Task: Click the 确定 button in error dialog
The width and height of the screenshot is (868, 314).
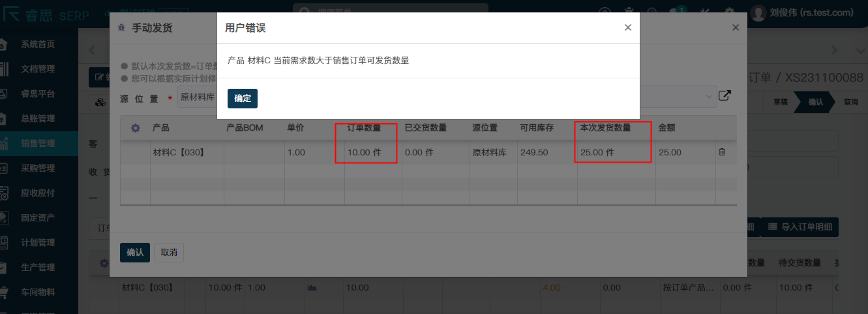Action: tap(242, 99)
